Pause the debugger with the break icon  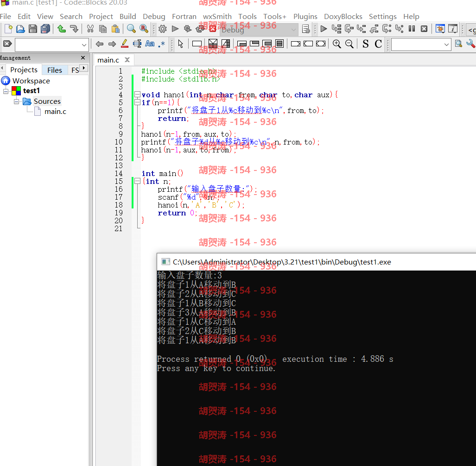click(412, 29)
